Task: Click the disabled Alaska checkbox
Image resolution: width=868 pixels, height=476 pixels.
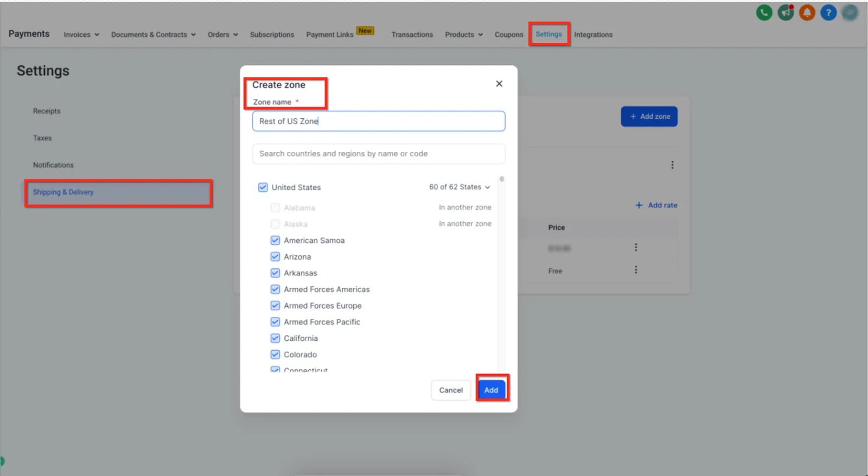Action: pyautogui.click(x=275, y=224)
